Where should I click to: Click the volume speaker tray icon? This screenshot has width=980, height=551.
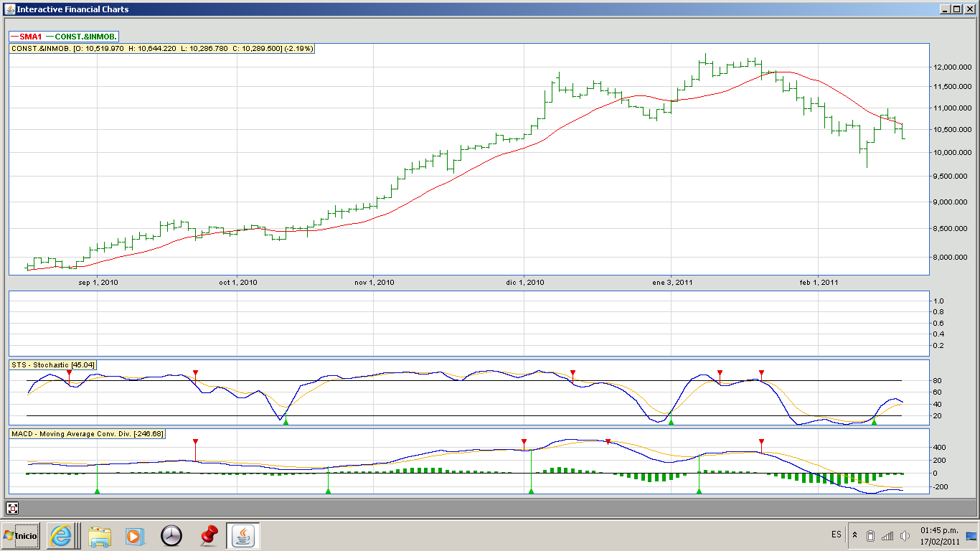pyautogui.click(x=905, y=536)
